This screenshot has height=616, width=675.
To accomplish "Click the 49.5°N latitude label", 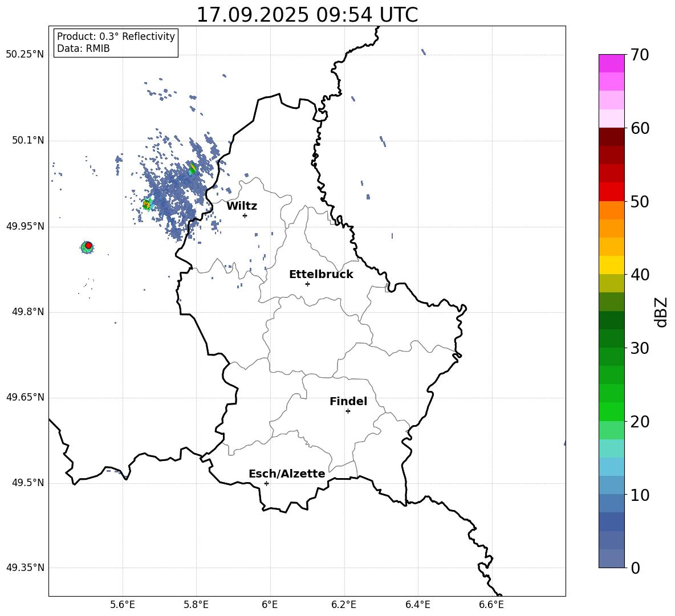I will [x=28, y=483].
